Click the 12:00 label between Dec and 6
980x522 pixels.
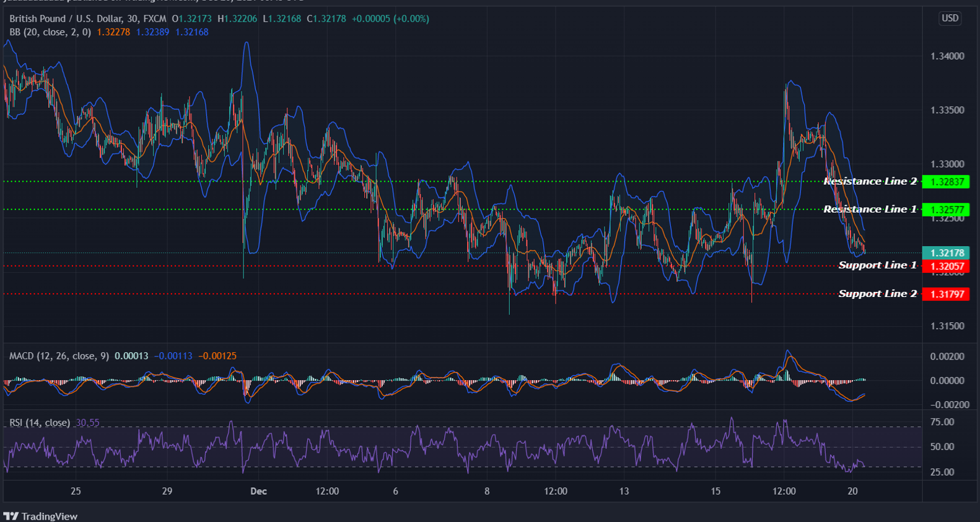(327, 492)
